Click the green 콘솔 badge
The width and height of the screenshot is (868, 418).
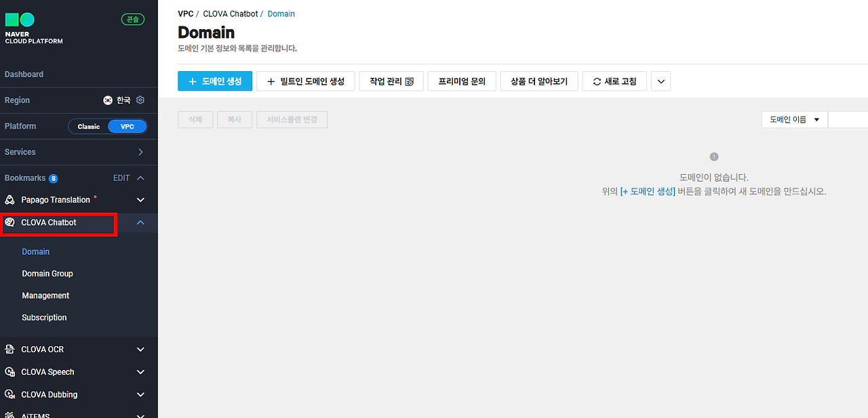[133, 20]
